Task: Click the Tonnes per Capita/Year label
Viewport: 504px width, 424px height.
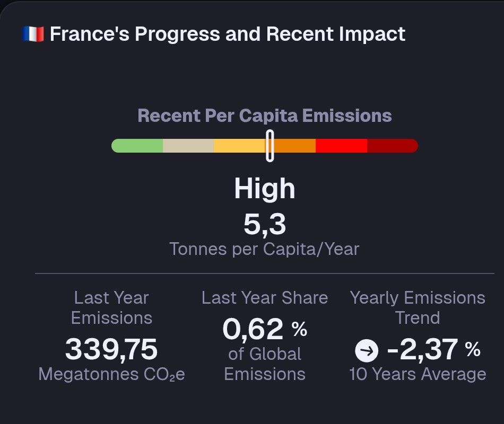Action: pyautogui.click(x=264, y=249)
